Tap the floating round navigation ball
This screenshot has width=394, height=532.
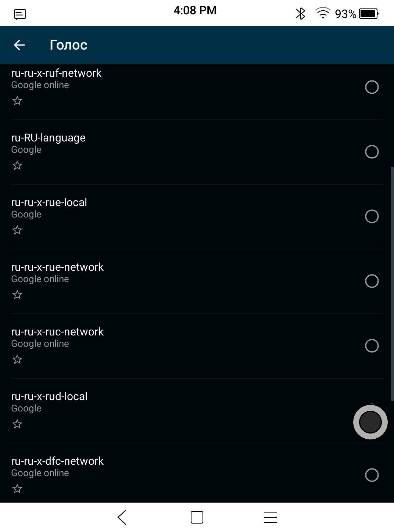click(370, 422)
